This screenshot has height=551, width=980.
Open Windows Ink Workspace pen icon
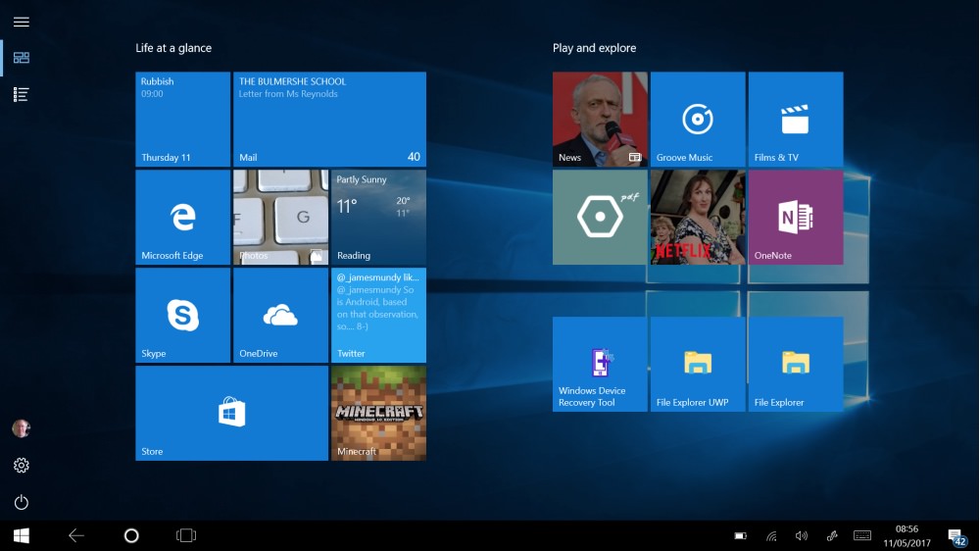coord(832,536)
